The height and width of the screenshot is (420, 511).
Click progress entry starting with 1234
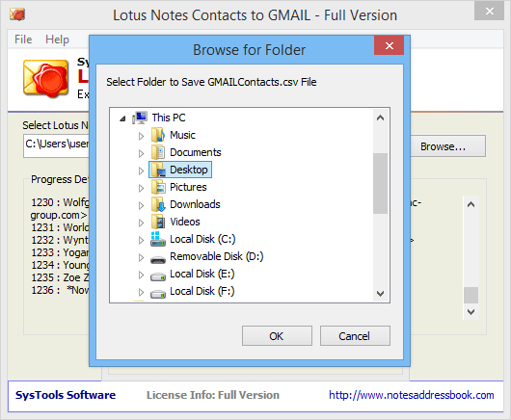(x=60, y=265)
